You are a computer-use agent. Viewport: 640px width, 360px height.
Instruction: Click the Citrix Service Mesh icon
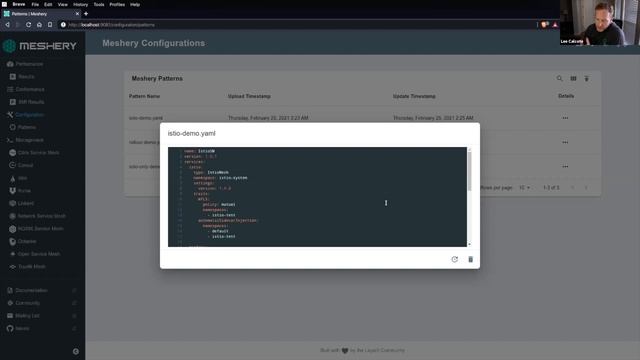pyautogui.click(x=13, y=153)
